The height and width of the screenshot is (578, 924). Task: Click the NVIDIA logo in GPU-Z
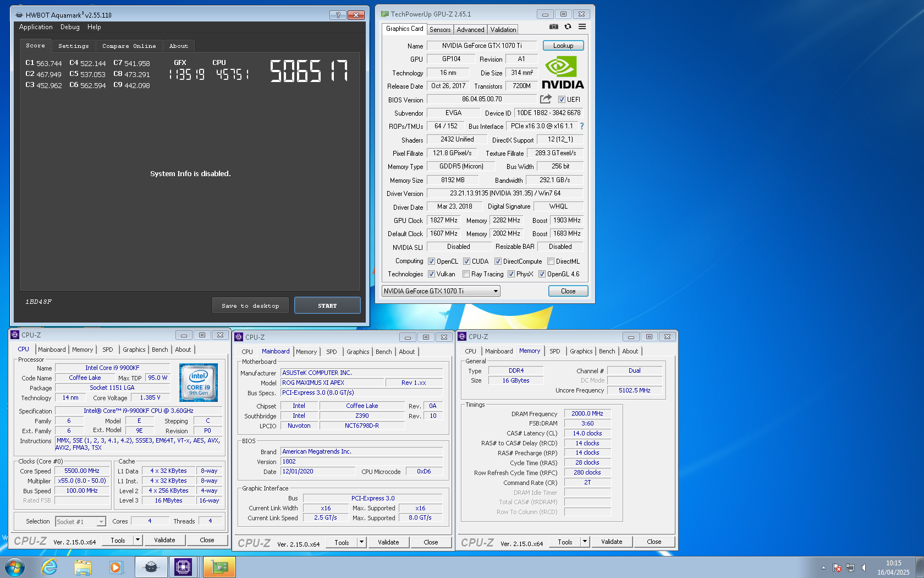(x=563, y=72)
